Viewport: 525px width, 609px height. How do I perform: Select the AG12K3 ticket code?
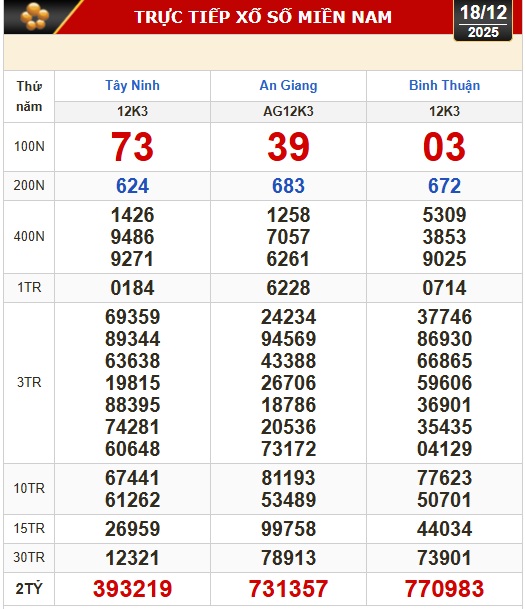pos(289,112)
